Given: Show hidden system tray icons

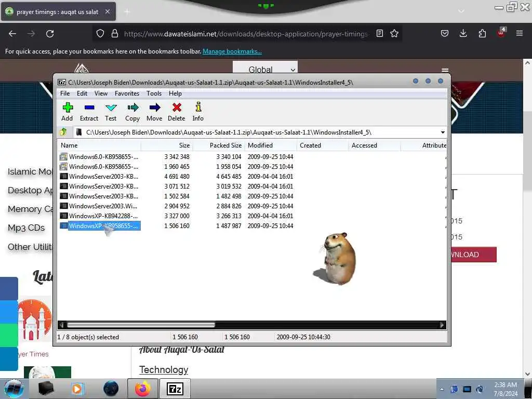Looking at the screenshot, I should click(442, 390).
